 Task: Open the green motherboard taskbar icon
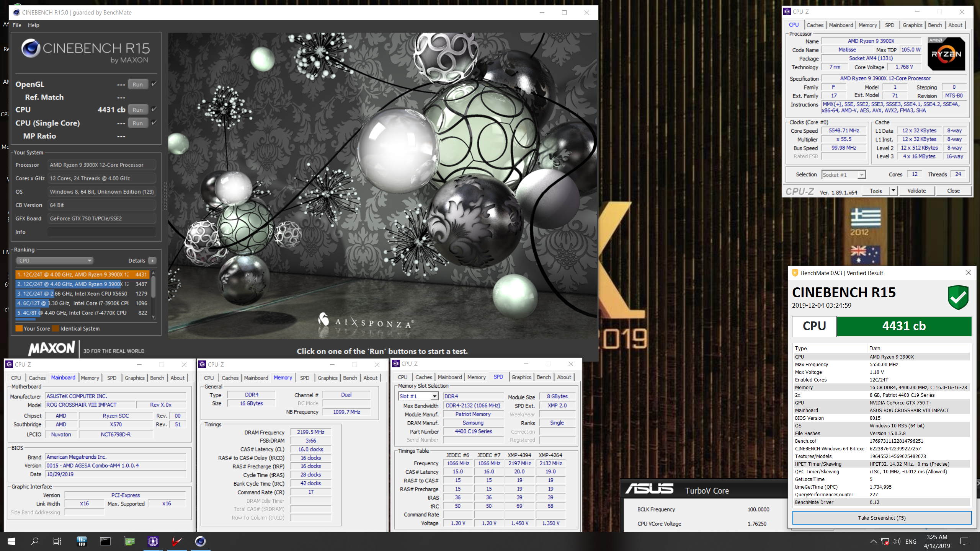[x=129, y=541]
